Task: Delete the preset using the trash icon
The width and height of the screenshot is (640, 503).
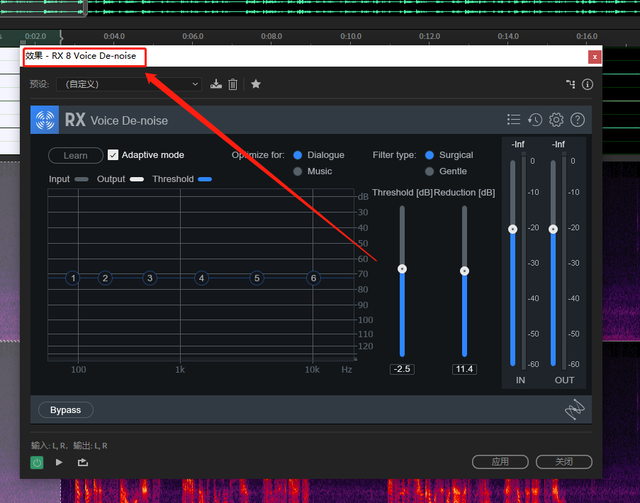Action: (x=233, y=84)
